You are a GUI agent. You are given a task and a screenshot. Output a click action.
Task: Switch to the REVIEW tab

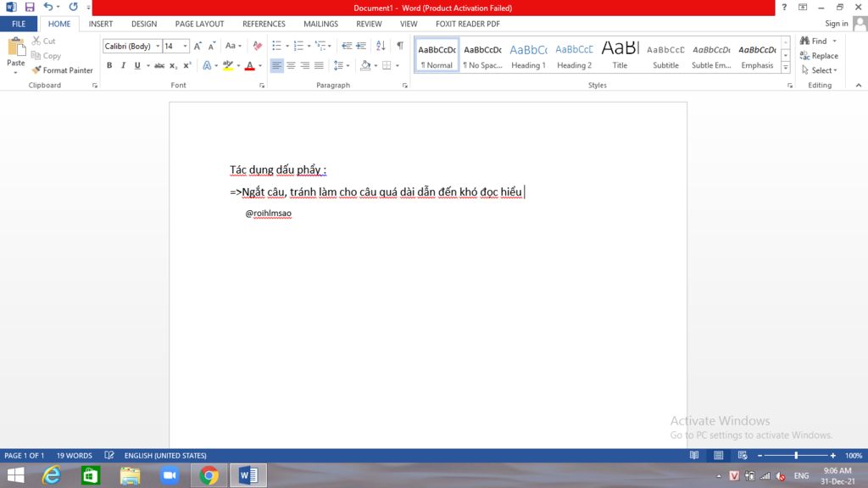[369, 24]
